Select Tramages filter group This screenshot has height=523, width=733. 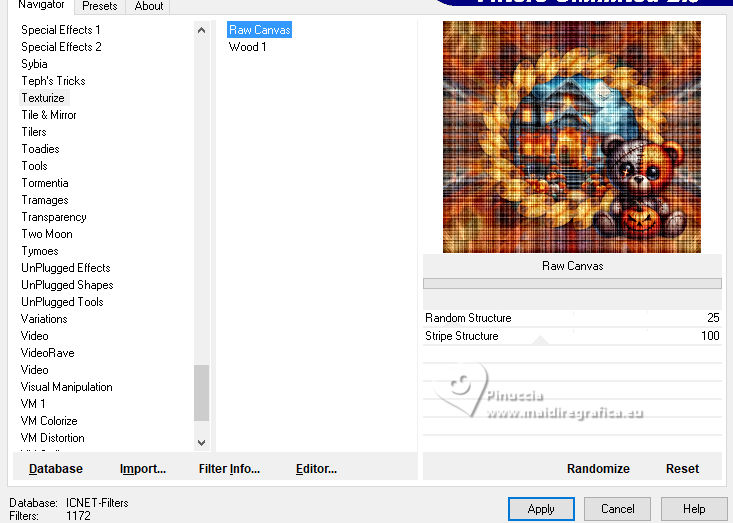click(45, 200)
